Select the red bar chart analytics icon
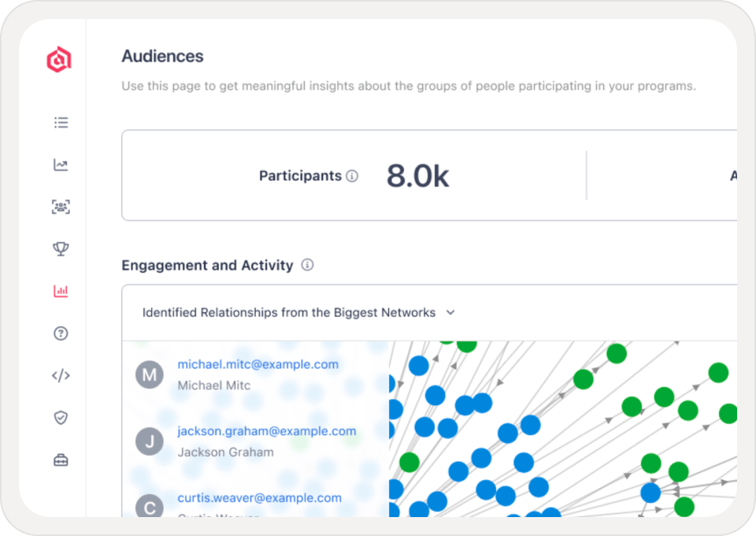Image resolution: width=756 pixels, height=536 pixels. point(61,291)
